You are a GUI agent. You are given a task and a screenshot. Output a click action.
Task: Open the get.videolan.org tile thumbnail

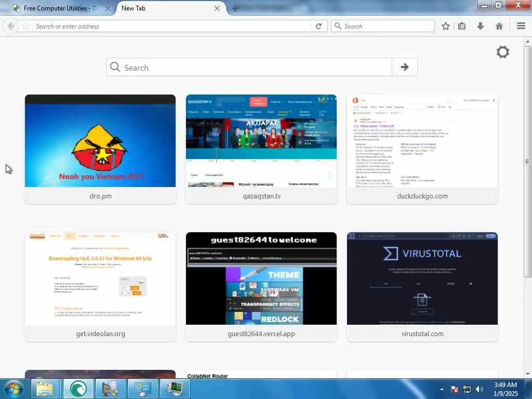(x=100, y=278)
